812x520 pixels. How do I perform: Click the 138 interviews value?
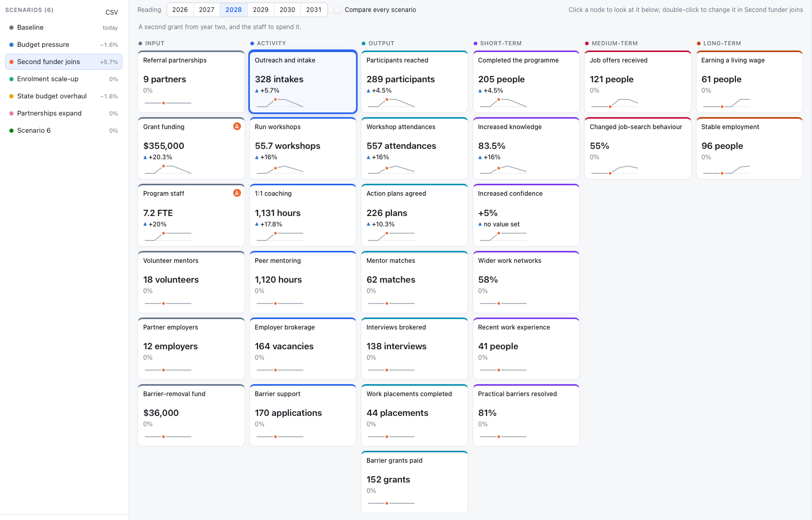(x=397, y=346)
